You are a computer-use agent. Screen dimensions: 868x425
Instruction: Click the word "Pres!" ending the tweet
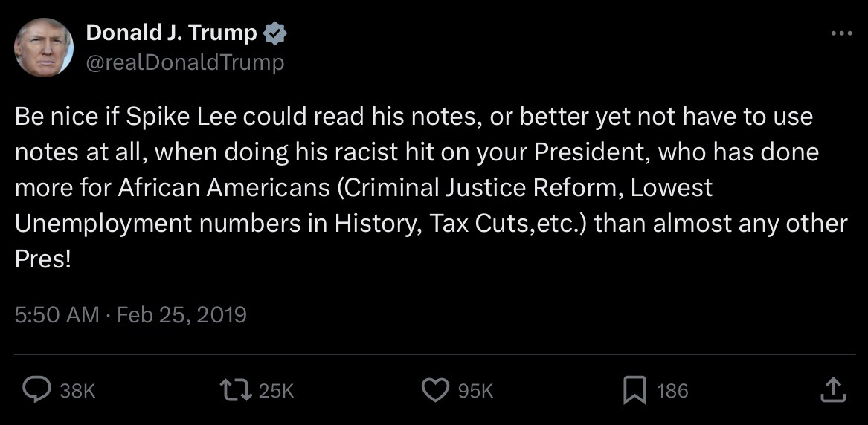(43, 259)
